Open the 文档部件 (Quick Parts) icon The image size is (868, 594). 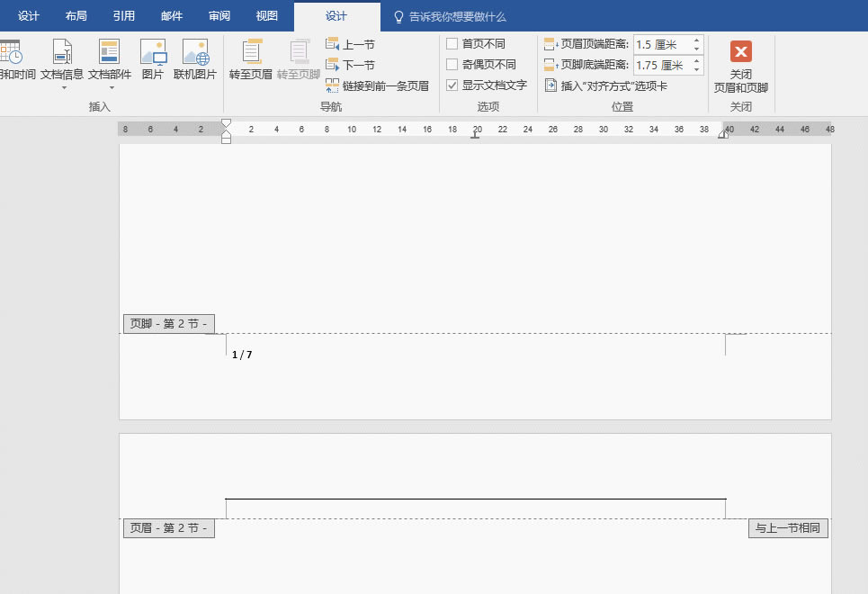point(109,51)
